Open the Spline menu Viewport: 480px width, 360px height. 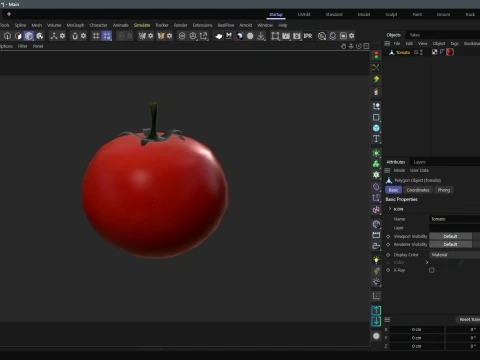click(x=20, y=25)
